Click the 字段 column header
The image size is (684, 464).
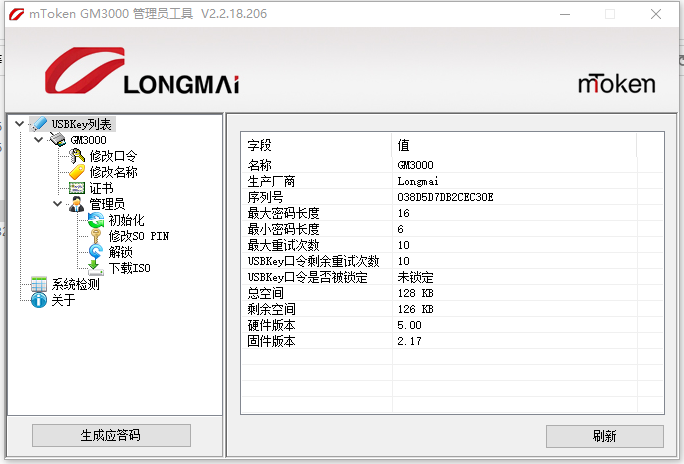tap(317, 145)
